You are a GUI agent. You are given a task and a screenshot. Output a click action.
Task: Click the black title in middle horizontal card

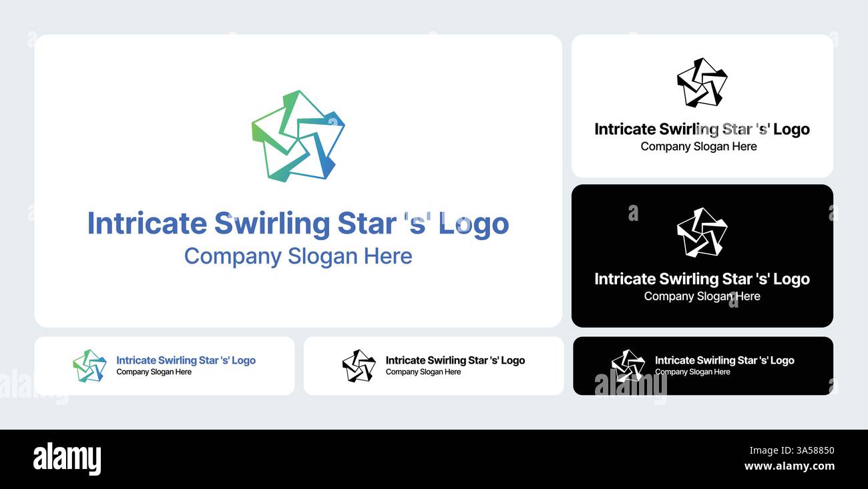pos(455,360)
